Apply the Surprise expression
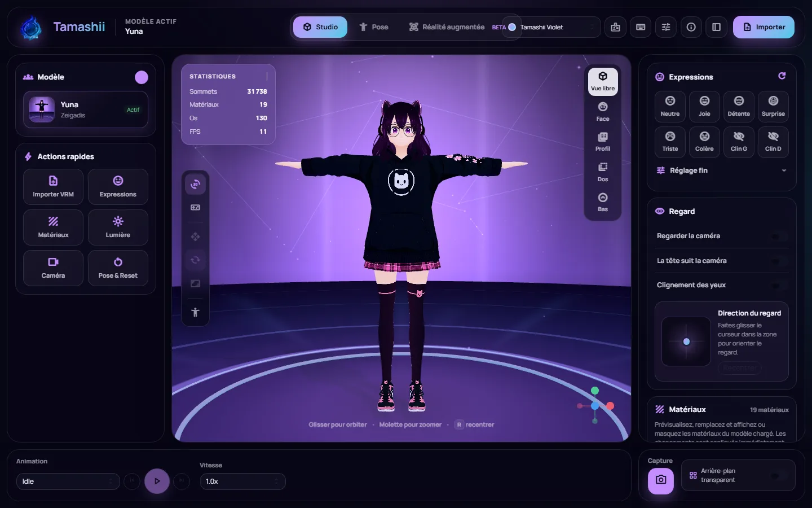 coord(773,106)
